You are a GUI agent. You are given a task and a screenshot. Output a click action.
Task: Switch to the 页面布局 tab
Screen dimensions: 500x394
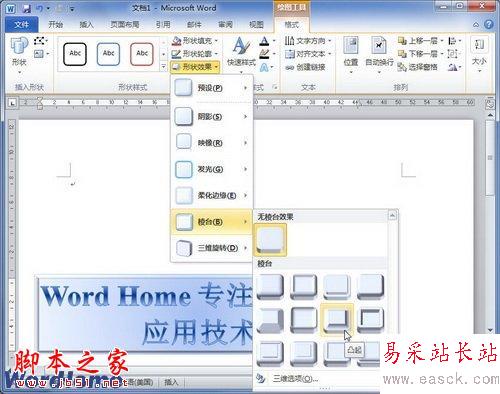click(x=125, y=24)
